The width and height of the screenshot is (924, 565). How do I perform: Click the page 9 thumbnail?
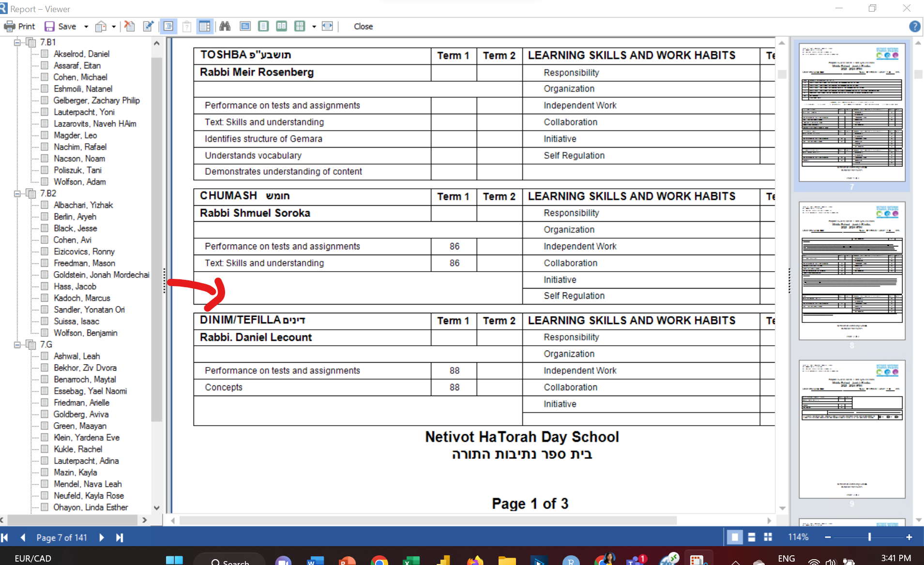coord(851,429)
